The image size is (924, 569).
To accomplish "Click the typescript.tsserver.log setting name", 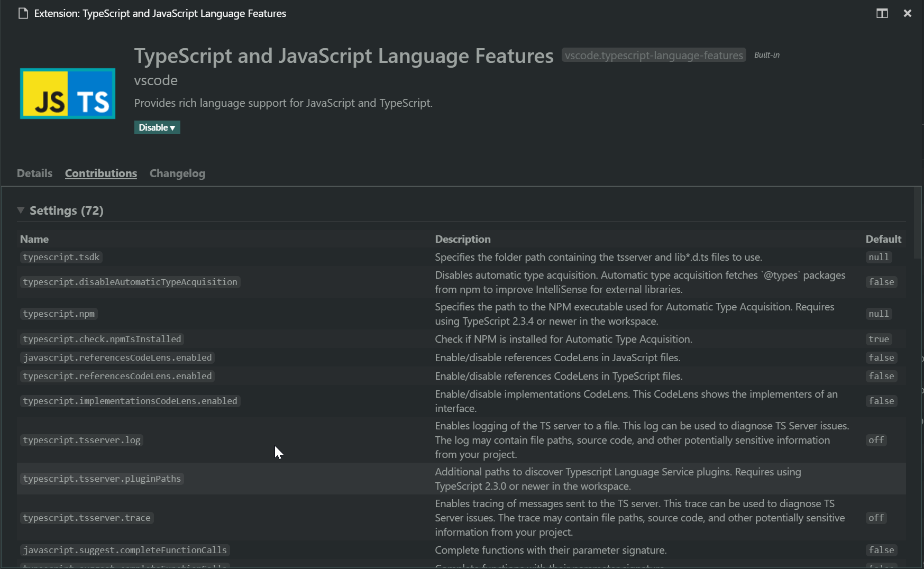I will (81, 439).
